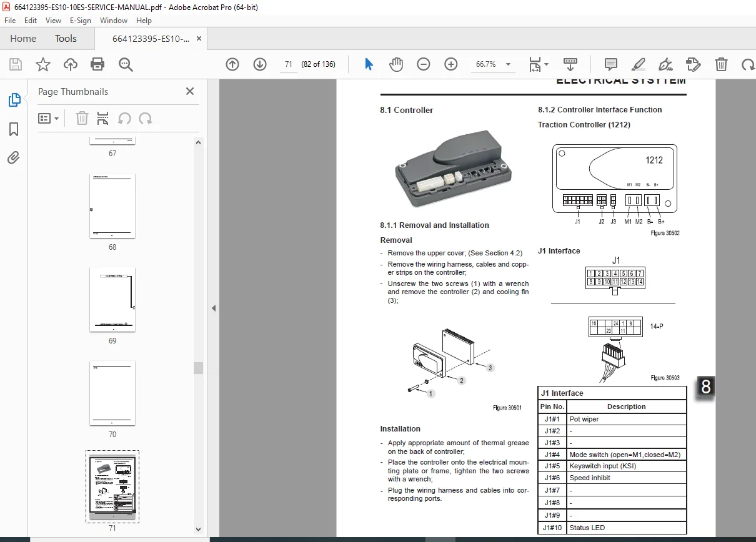
Task: Select the Highlight text pen
Action: tap(639, 64)
